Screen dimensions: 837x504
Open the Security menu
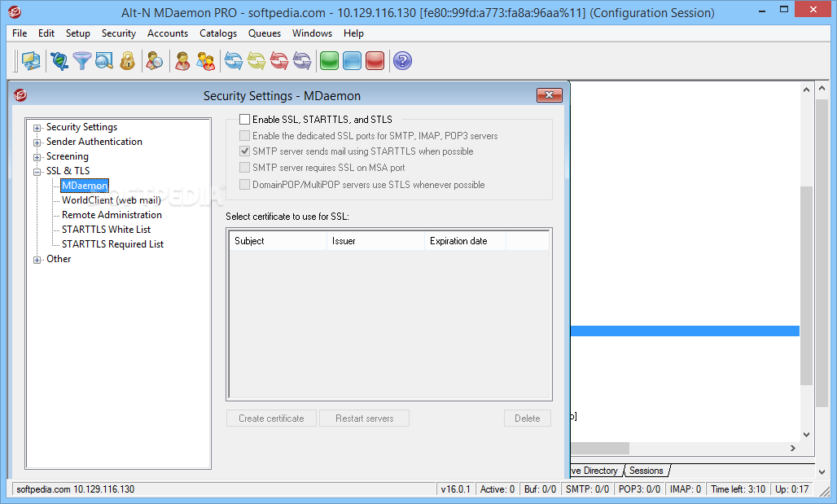(x=119, y=33)
